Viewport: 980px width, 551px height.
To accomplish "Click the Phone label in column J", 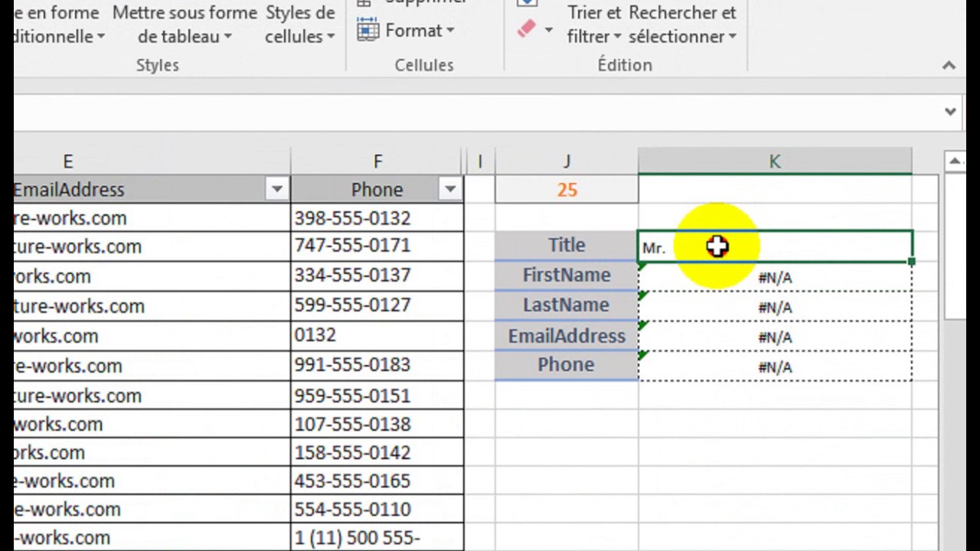I will [x=567, y=365].
